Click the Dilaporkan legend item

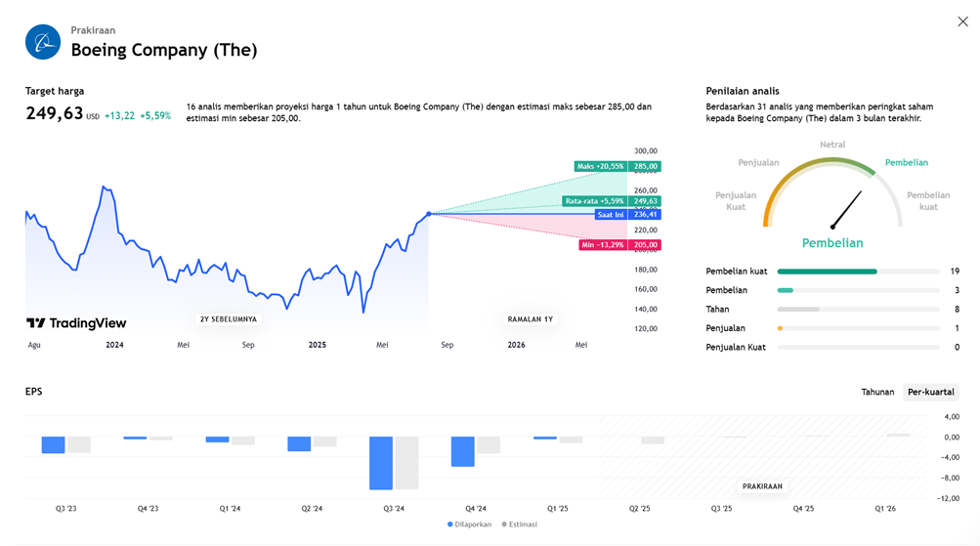pyautogui.click(x=469, y=525)
